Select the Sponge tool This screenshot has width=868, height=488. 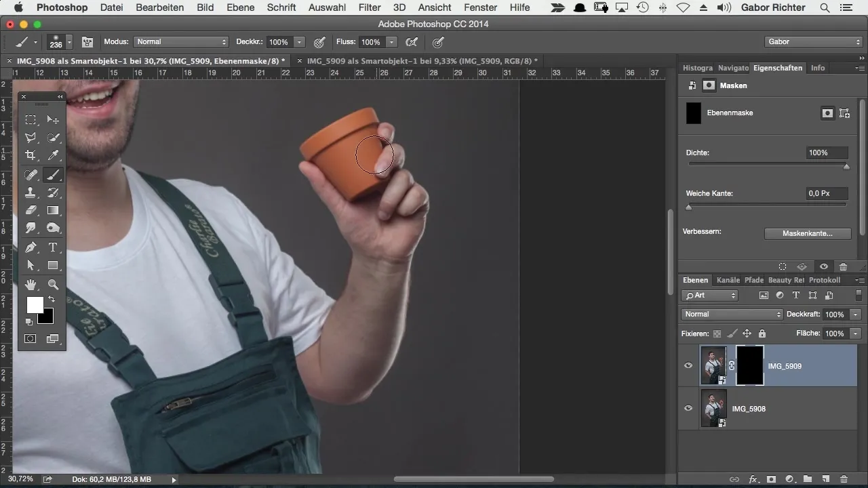[x=53, y=228]
